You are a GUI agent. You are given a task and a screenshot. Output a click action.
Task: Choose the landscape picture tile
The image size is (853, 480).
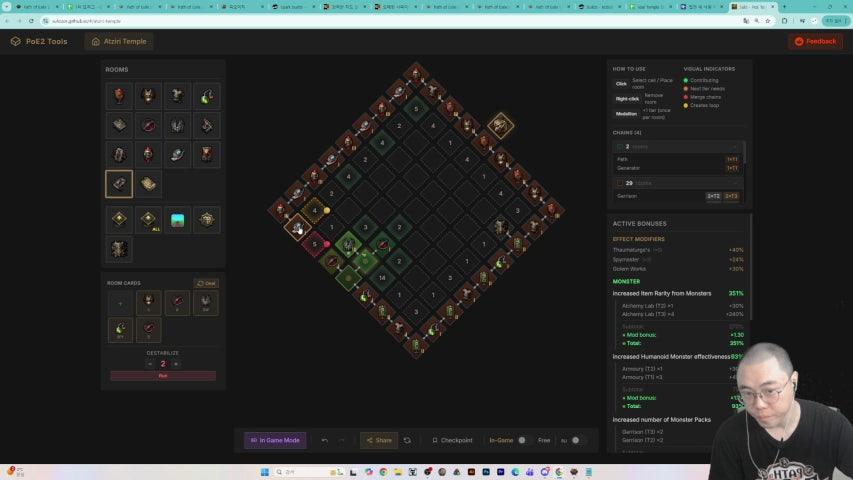pyautogui.click(x=177, y=220)
